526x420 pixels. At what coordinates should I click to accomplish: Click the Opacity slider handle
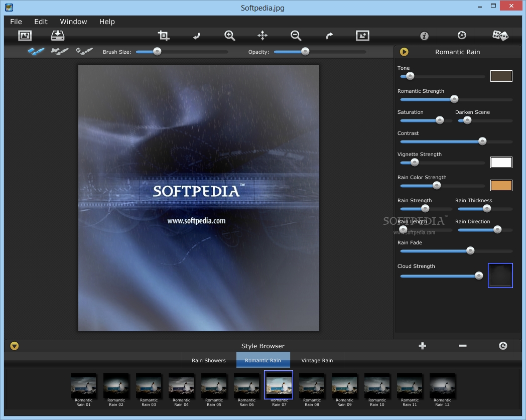305,51
